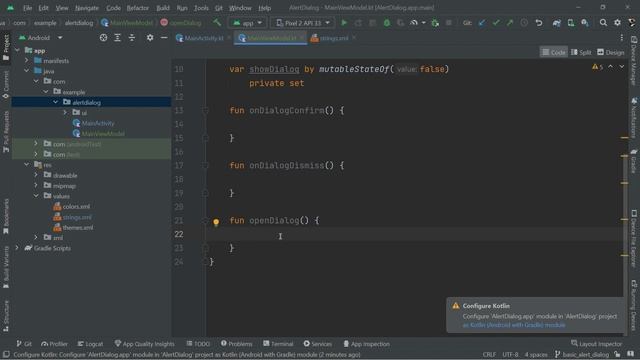Click the CRLF line separator status entry
The height and width of the screenshot is (360, 640).
[x=489, y=355]
